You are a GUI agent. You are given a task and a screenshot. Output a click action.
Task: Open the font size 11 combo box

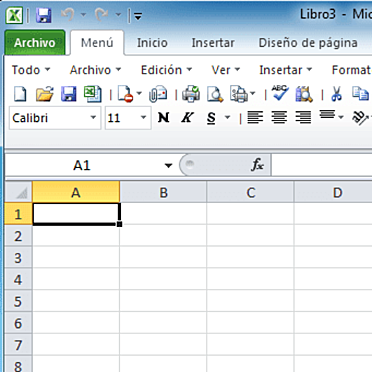click(x=128, y=118)
